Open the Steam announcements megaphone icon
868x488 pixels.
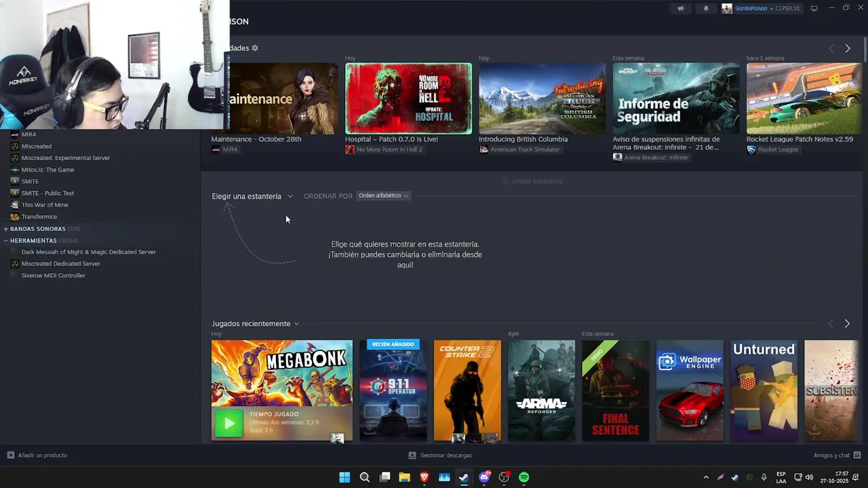[x=681, y=8]
